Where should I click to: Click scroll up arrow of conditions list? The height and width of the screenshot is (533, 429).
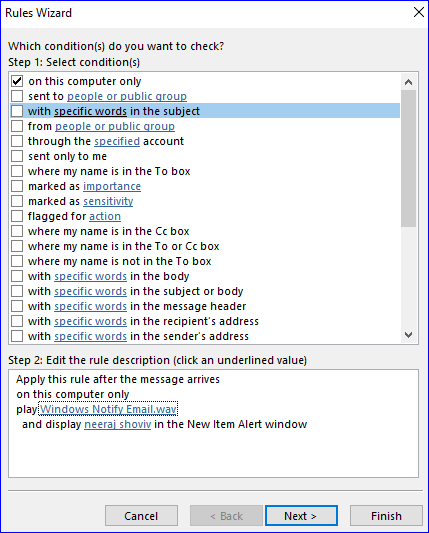tap(409, 82)
